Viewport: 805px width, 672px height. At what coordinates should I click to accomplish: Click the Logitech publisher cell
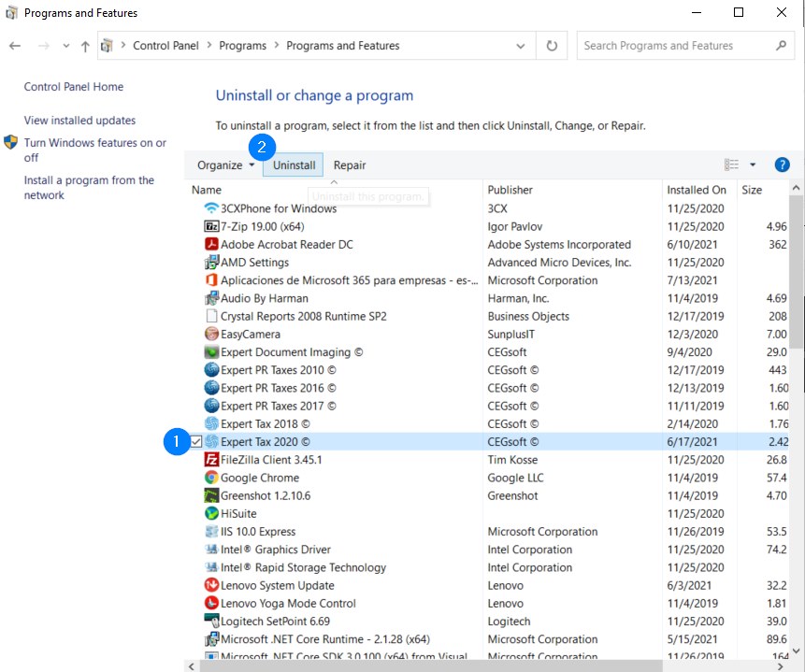click(x=509, y=622)
